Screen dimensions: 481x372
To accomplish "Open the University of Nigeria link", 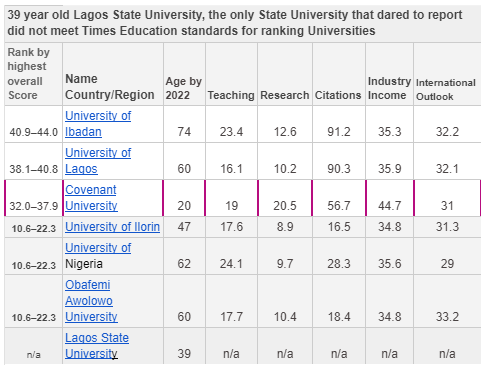I will pyautogui.click(x=98, y=248).
